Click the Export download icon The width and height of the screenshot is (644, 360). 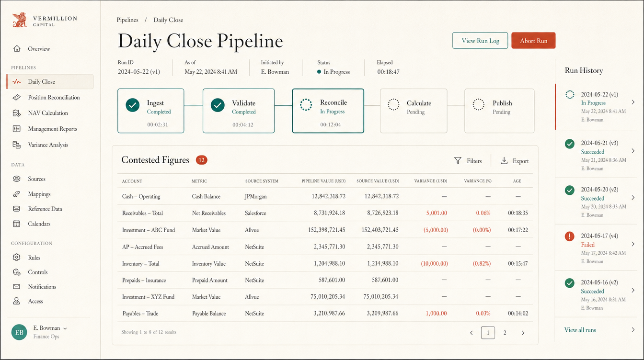pos(504,161)
